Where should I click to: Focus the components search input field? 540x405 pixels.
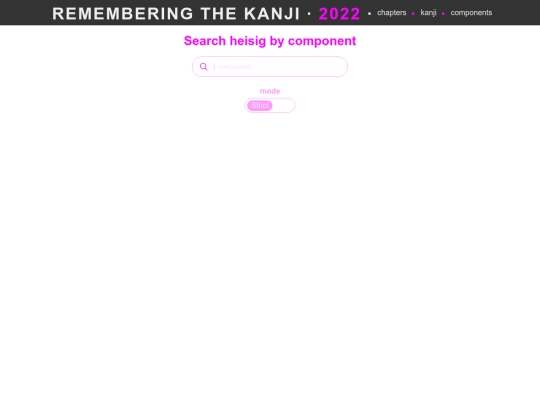pyautogui.click(x=270, y=66)
